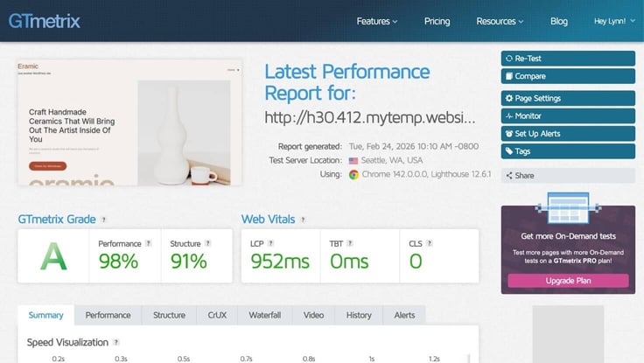Switch to the Structure tab
Image resolution: width=644 pixels, height=363 pixels.
click(x=169, y=315)
